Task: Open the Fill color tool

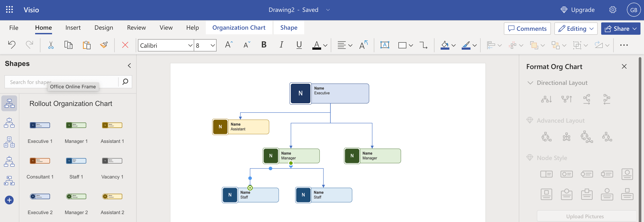Action: pos(445,45)
